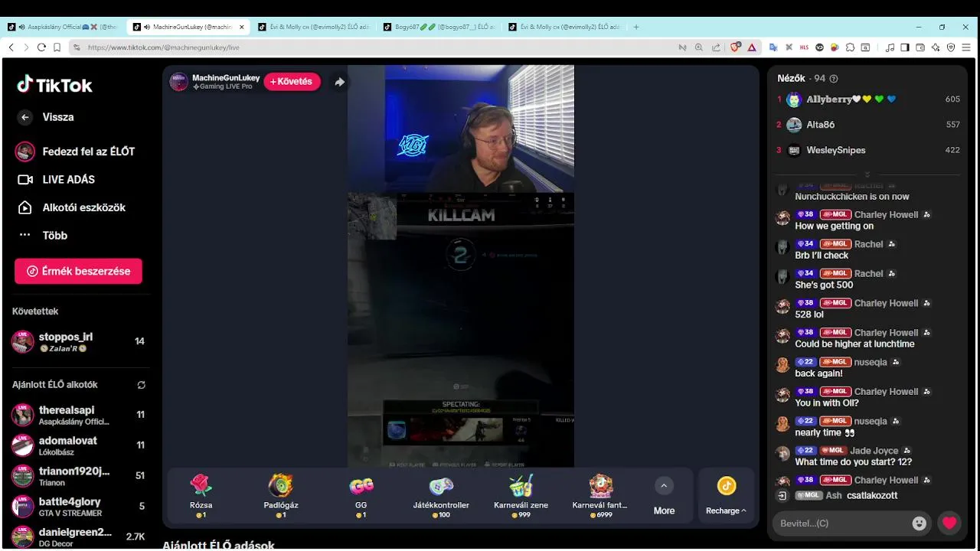Viewport: 980px width, 551px height.
Task: Send a Rózsa gift
Action: tap(201, 496)
